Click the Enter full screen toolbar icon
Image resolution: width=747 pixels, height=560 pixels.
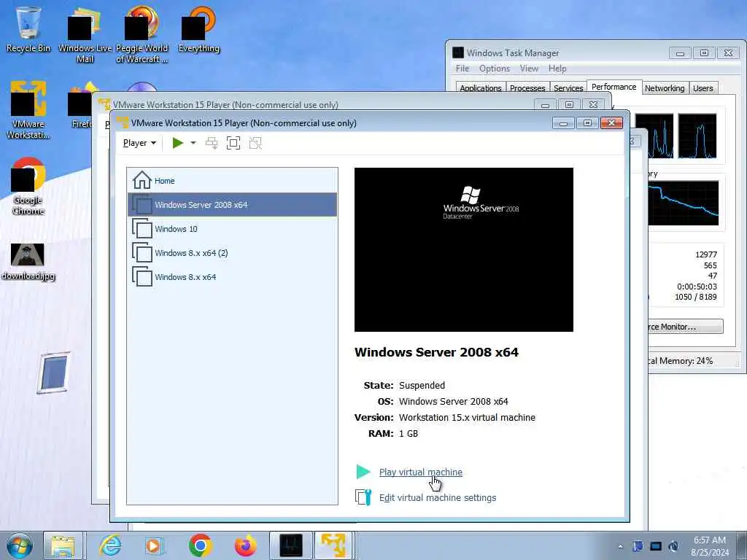point(233,143)
